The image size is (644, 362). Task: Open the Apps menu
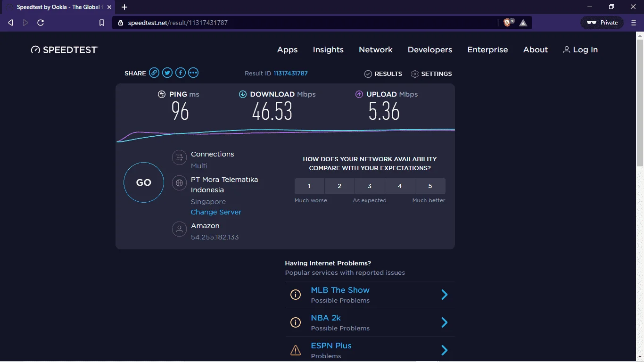pos(288,49)
